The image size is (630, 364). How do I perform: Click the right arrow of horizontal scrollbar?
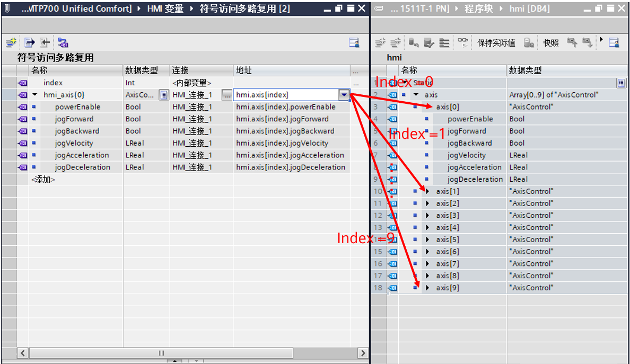click(363, 353)
